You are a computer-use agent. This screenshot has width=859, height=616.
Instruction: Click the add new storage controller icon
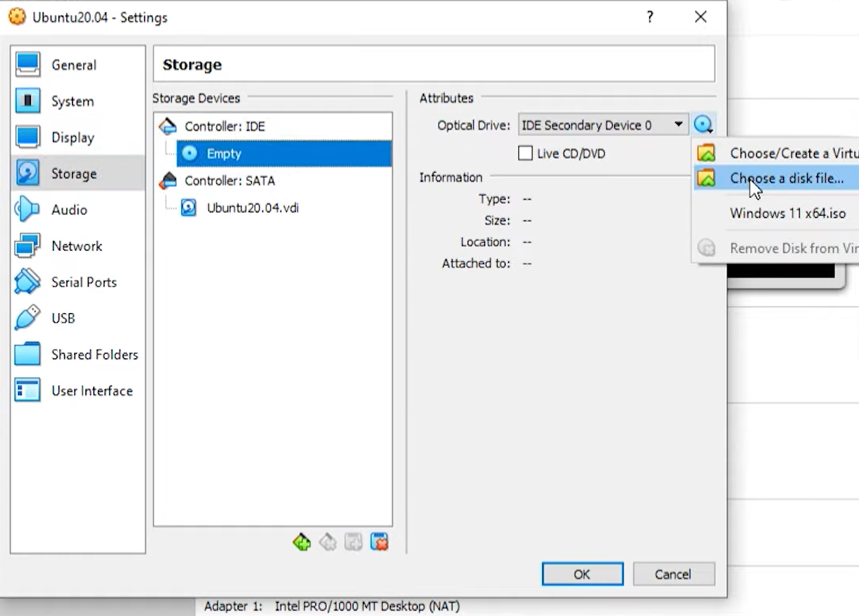coord(302,542)
